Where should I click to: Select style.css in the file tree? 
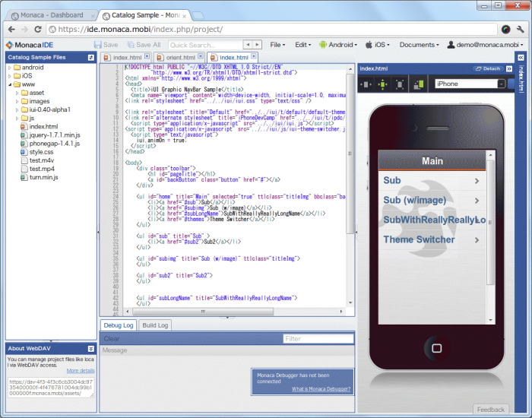coord(41,152)
